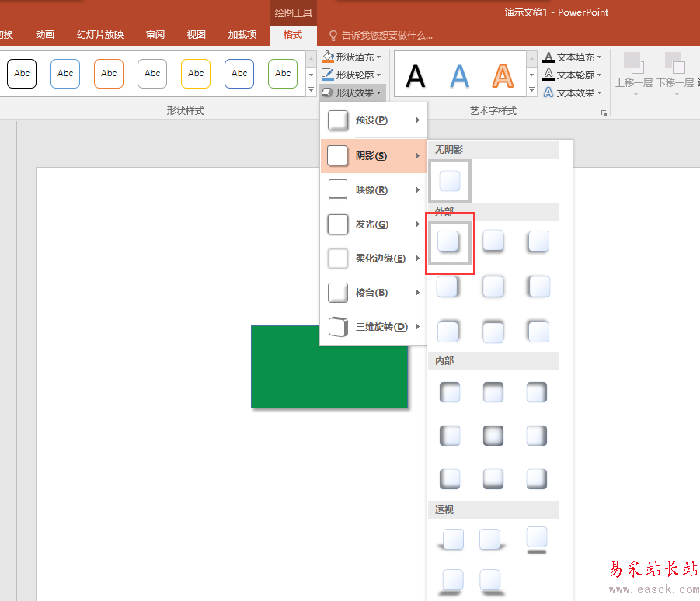Select first outer shadow preset in 外部 third row
The width and height of the screenshot is (700, 601).
pyautogui.click(x=448, y=332)
